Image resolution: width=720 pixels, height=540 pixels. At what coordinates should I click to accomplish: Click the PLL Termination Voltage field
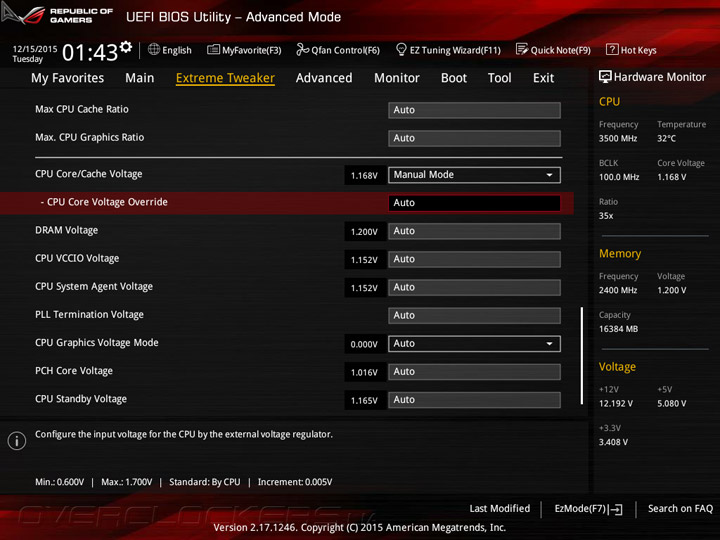(474, 315)
